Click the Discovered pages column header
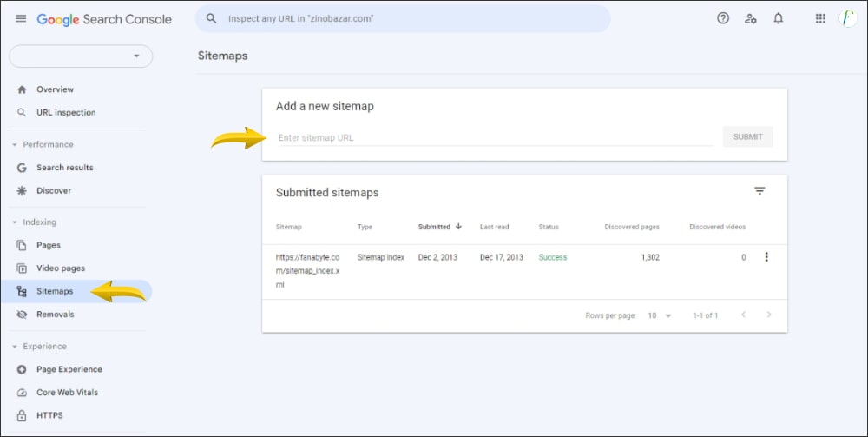Viewport: 868px width, 437px height. point(632,227)
